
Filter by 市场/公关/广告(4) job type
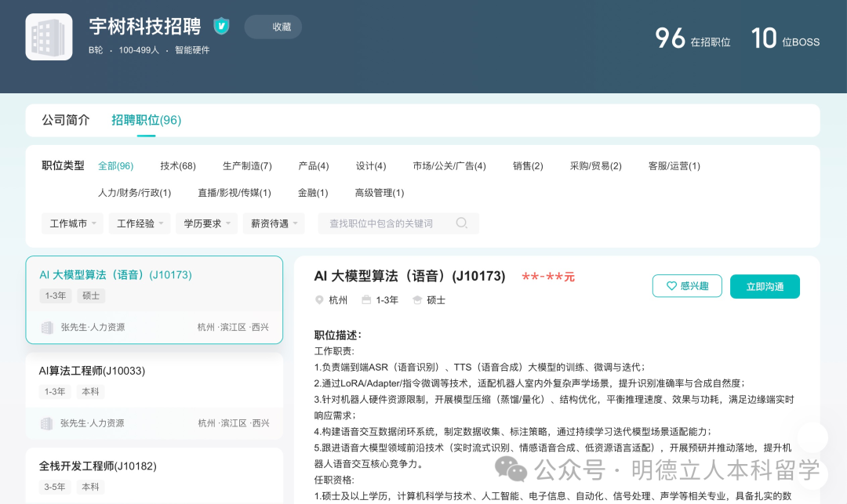click(x=449, y=165)
